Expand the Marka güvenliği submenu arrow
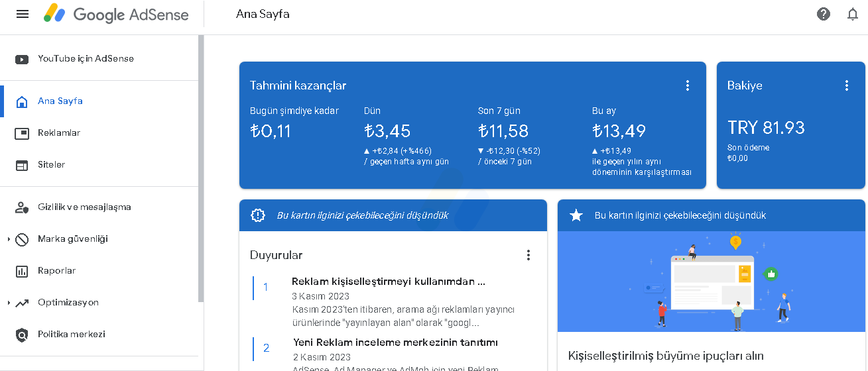868x371 pixels. pyautogui.click(x=9, y=239)
